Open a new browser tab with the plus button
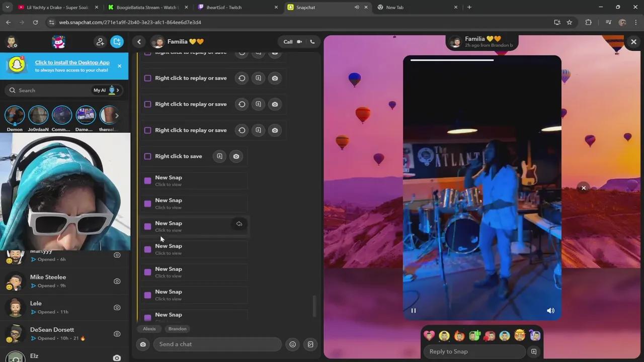The height and width of the screenshot is (362, 644). coord(469,8)
